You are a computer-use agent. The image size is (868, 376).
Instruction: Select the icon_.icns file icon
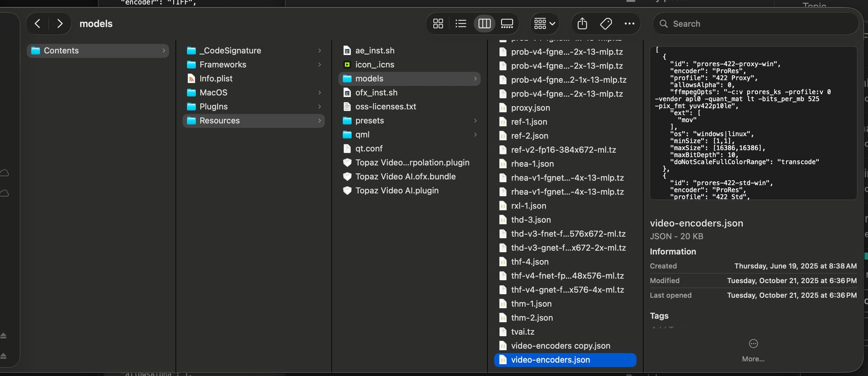[347, 65]
